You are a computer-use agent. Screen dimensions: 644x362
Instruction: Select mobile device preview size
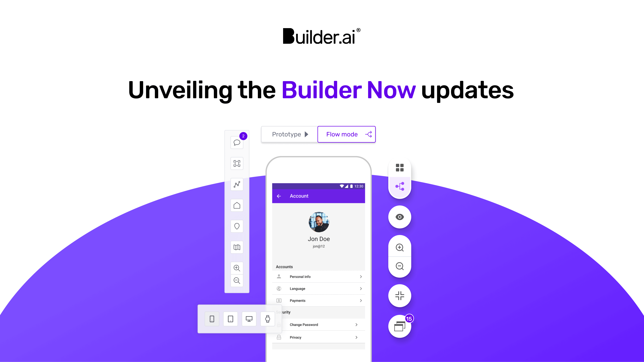(x=211, y=319)
